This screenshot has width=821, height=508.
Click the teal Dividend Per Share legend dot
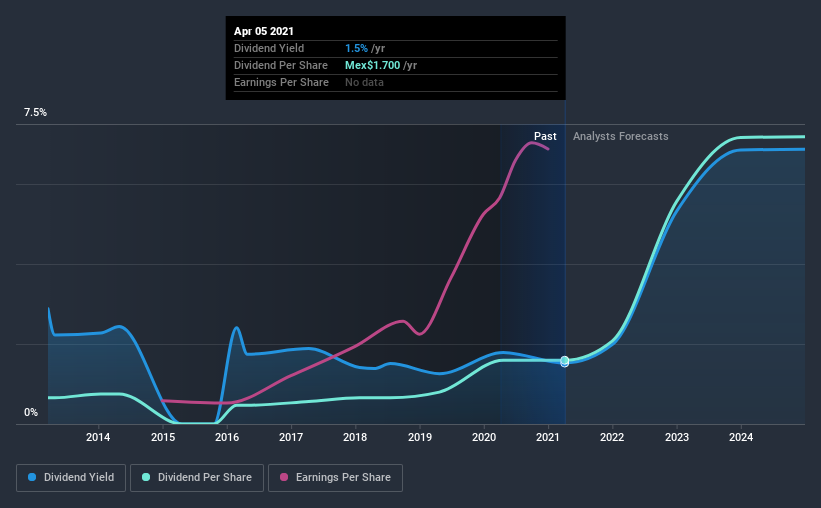[146, 477]
